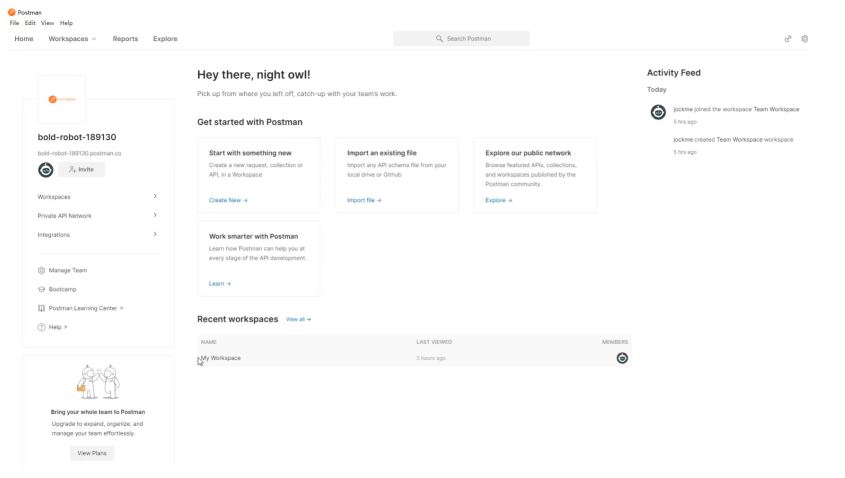Expand the Private API Network chevron
This screenshot has height=478, width=845.
tap(155, 215)
